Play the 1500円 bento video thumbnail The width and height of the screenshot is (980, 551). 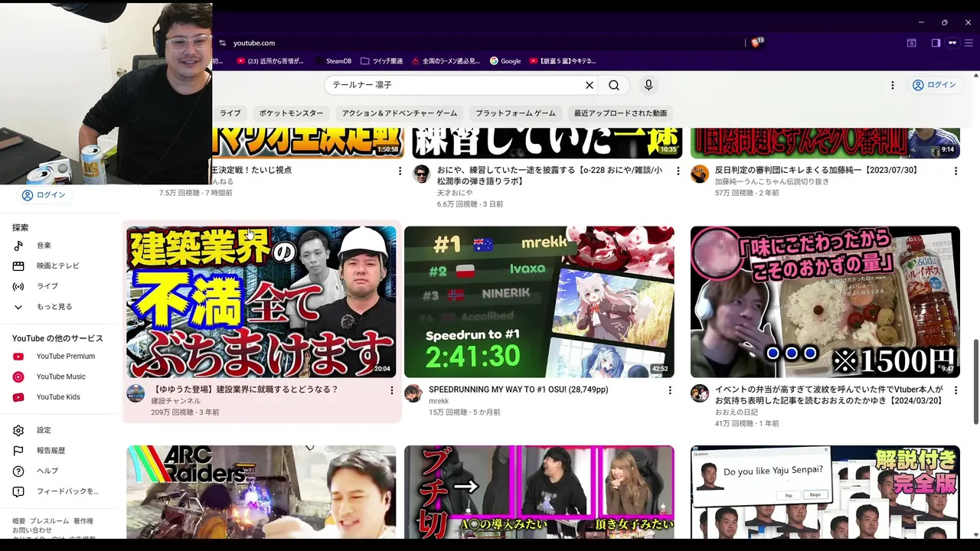[x=825, y=302]
